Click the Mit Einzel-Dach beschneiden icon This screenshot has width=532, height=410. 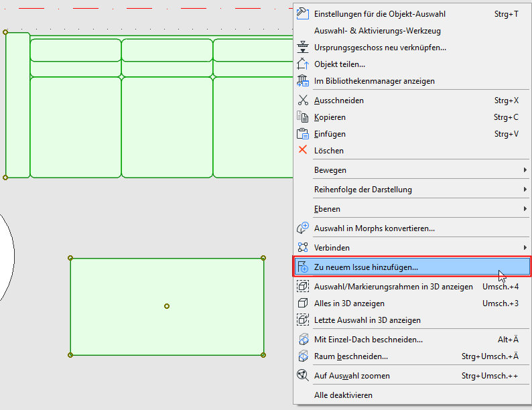click(303, 340)
